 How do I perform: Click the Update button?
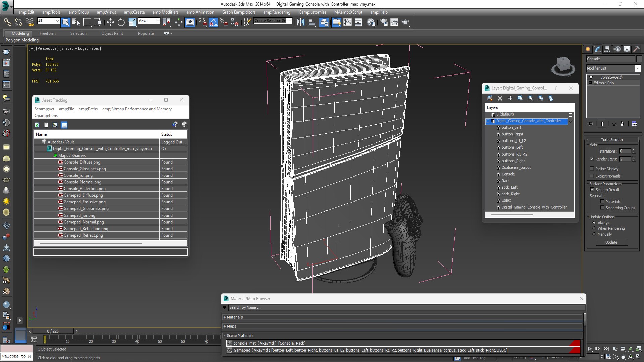click(x=611, y=242)
